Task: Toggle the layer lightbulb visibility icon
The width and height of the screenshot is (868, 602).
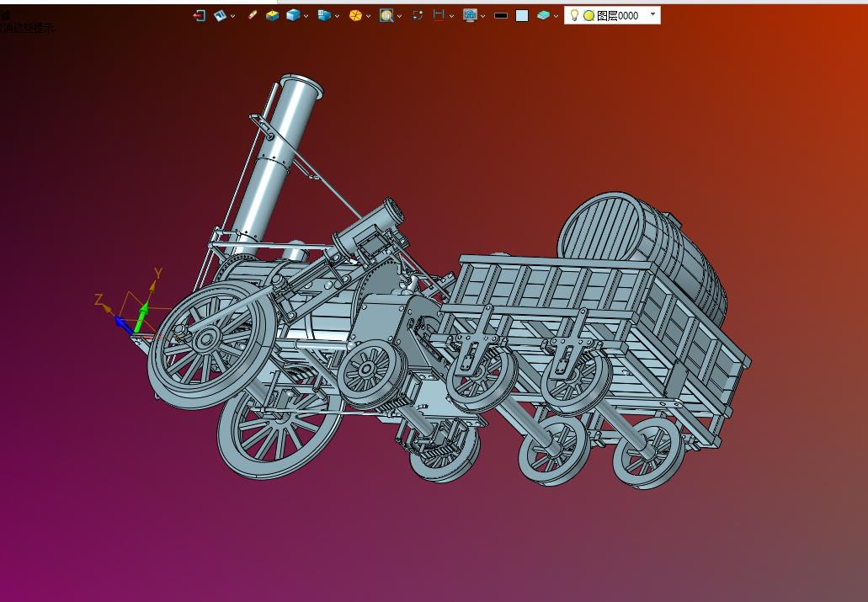Action: [575, 15]
